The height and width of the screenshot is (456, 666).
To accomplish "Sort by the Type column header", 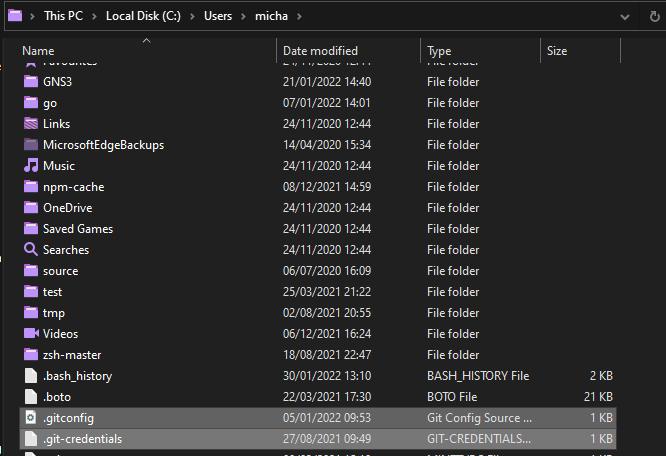I will [440, 50].
